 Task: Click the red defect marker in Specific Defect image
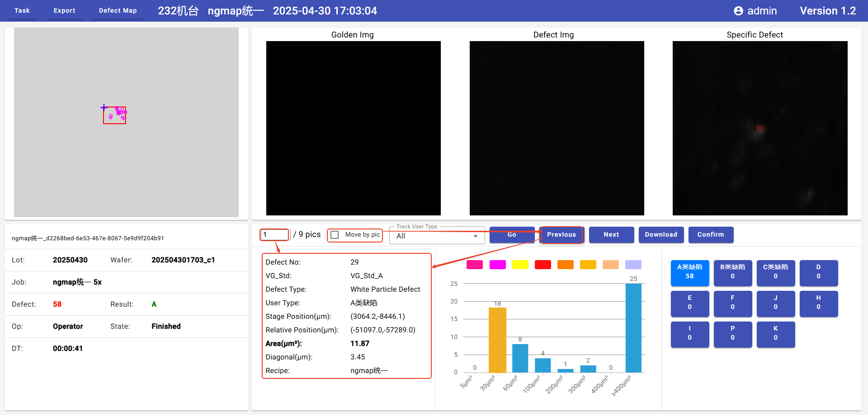[760, 128]
